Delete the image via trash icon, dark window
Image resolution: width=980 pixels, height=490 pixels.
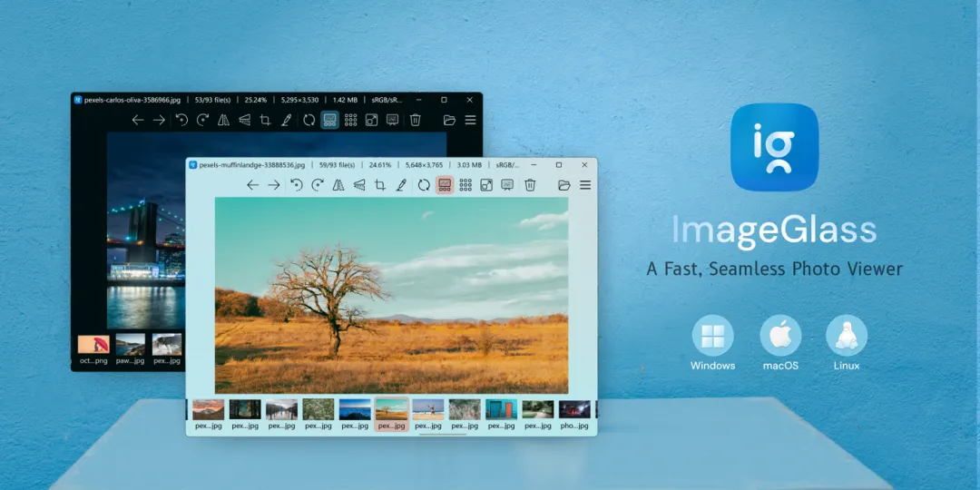[x=415, y=120]
